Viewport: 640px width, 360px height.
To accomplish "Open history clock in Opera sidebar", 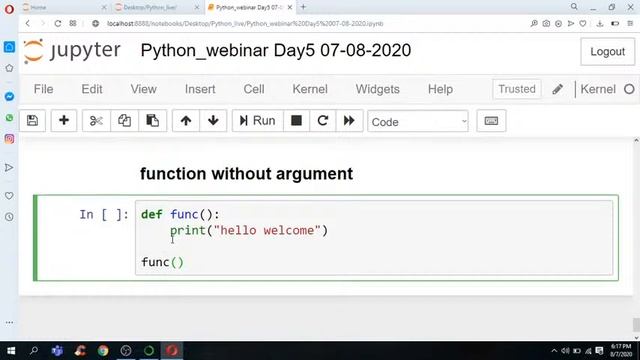I will [9, 217].
